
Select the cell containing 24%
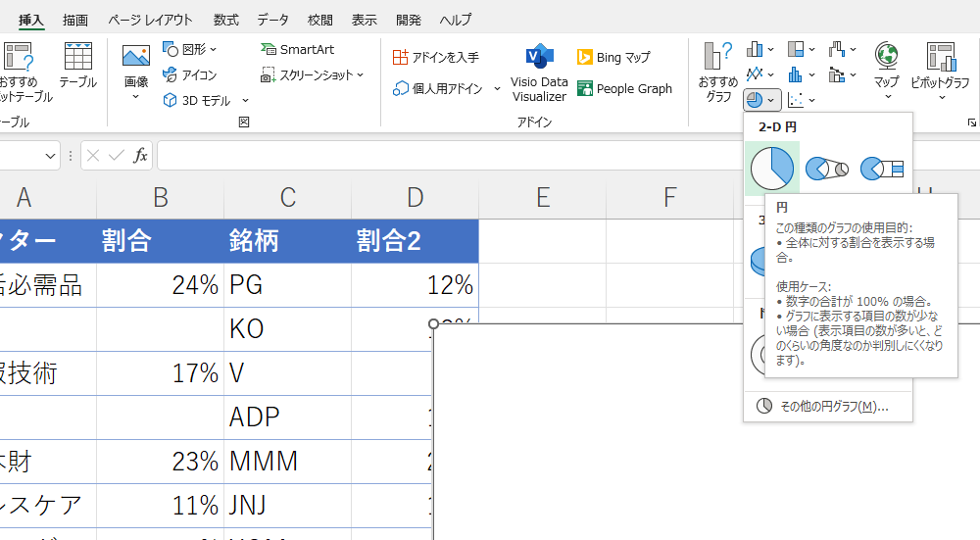click(161, 285)
